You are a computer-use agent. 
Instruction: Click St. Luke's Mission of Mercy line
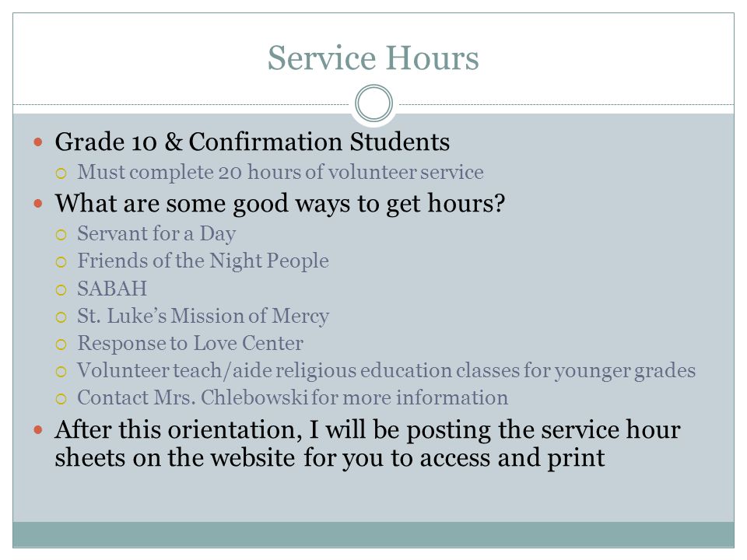click(203, 316)
